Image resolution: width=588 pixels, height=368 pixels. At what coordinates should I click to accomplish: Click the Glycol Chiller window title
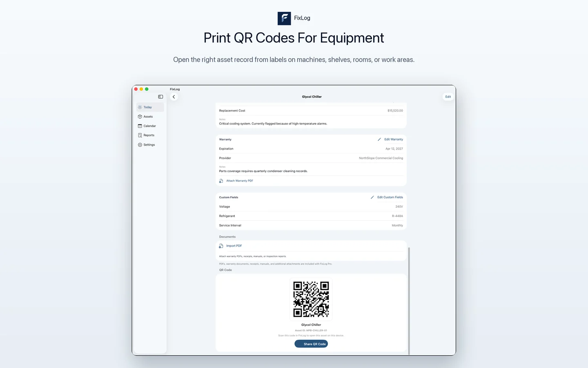tap(312, 97)
